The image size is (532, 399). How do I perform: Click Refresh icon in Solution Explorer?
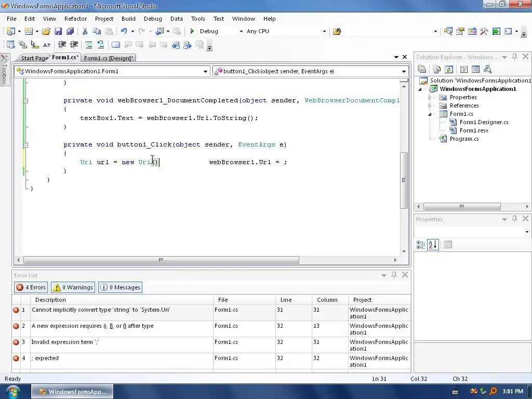pyautogui.click(x=448, y=70)
